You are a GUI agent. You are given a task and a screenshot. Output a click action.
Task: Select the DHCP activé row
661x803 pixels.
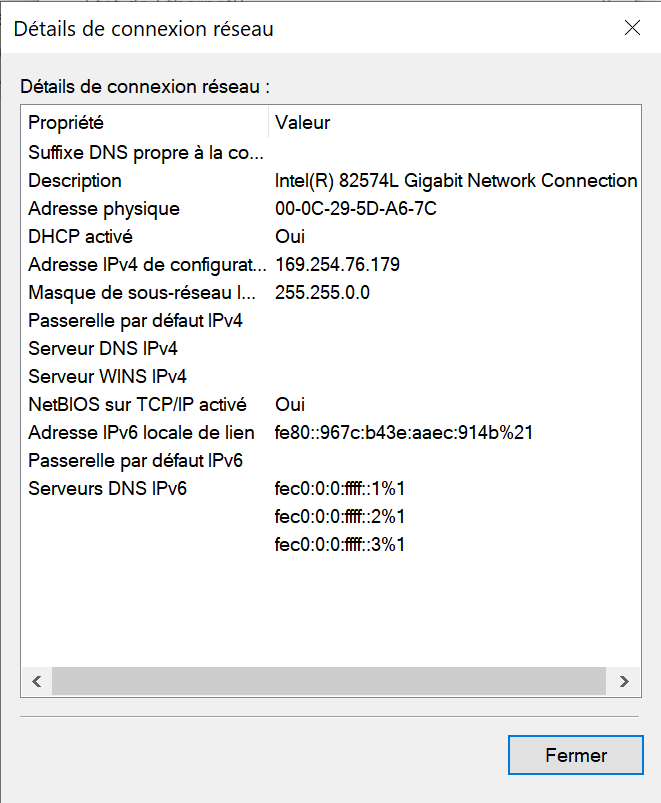80,237
